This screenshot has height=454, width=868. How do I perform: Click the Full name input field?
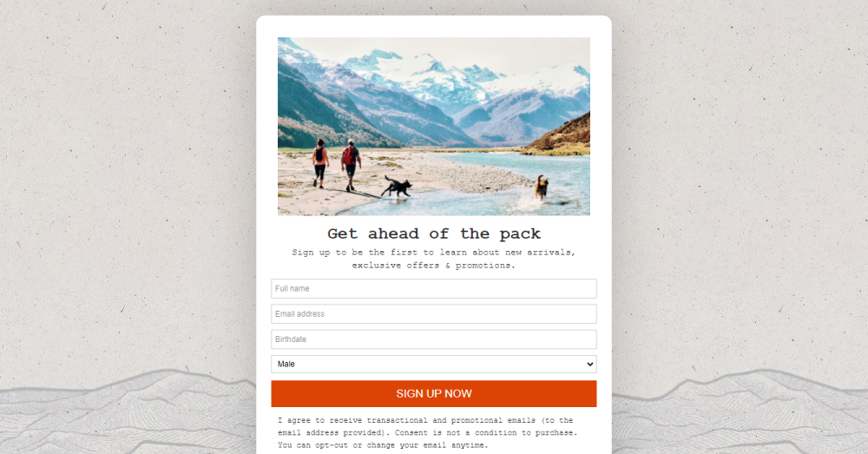click(433, 288)
